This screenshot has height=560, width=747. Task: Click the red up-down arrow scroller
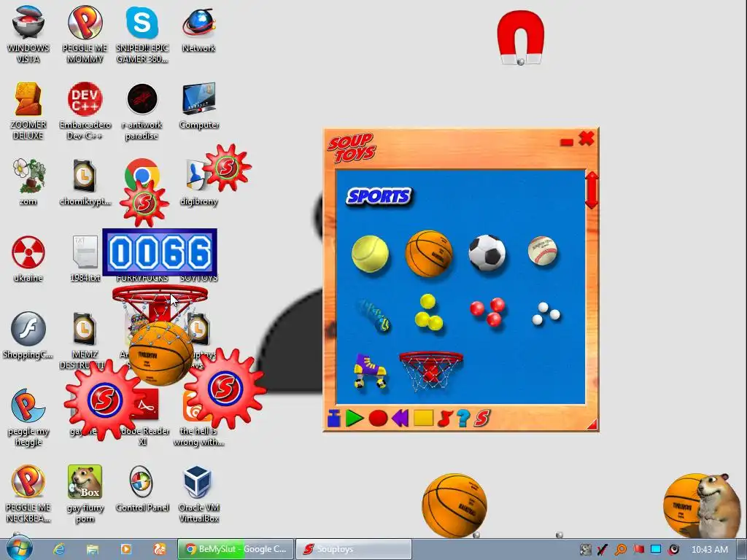(x=591, y=190)
